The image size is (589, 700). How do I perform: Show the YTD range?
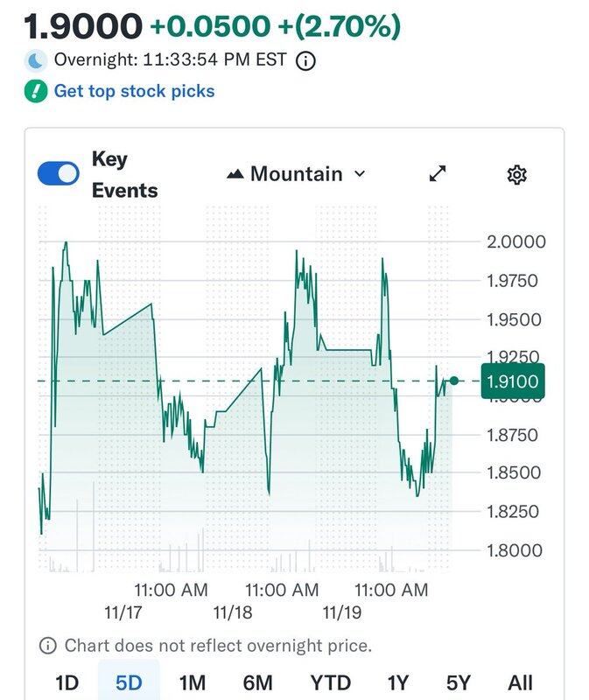point(331,682)
